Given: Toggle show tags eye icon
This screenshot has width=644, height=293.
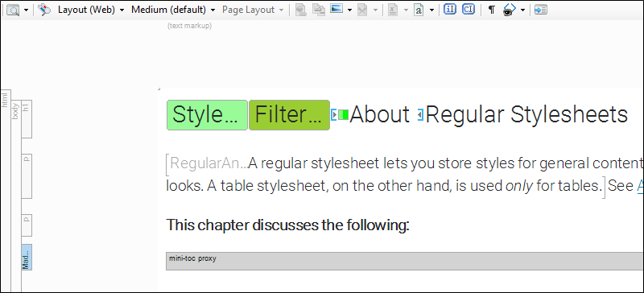Looking at the screenshot, I should [510, 10].
